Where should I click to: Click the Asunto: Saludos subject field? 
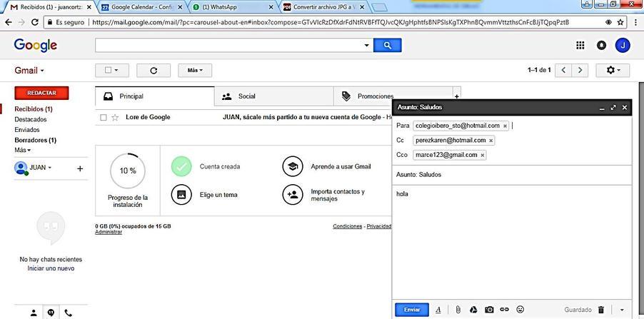tap(512, 175)
